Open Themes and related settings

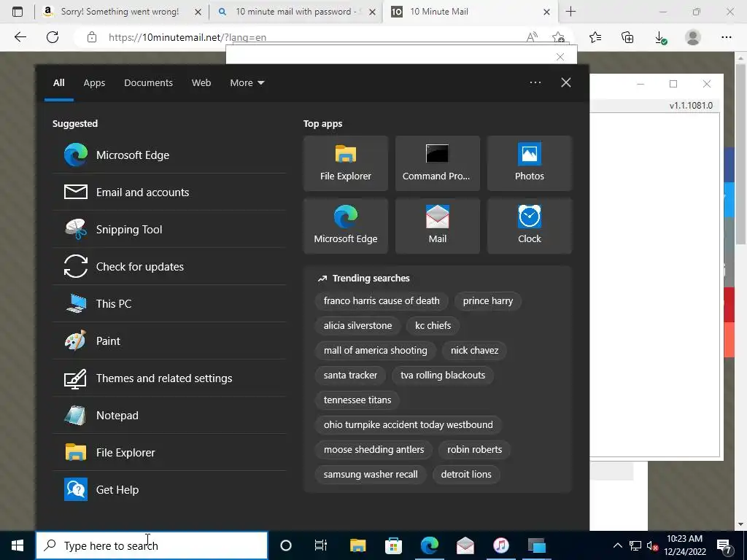point(169,378)
